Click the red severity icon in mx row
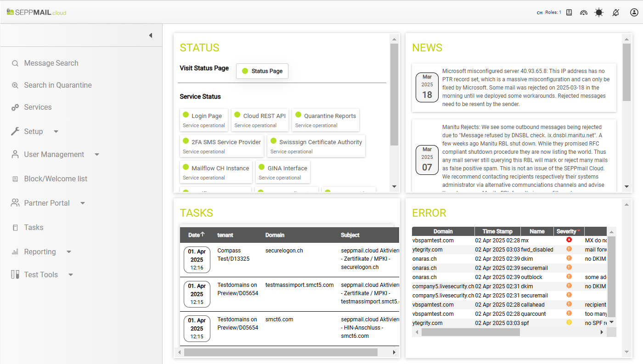Screen dimensions: 643x364 point(569,240)
